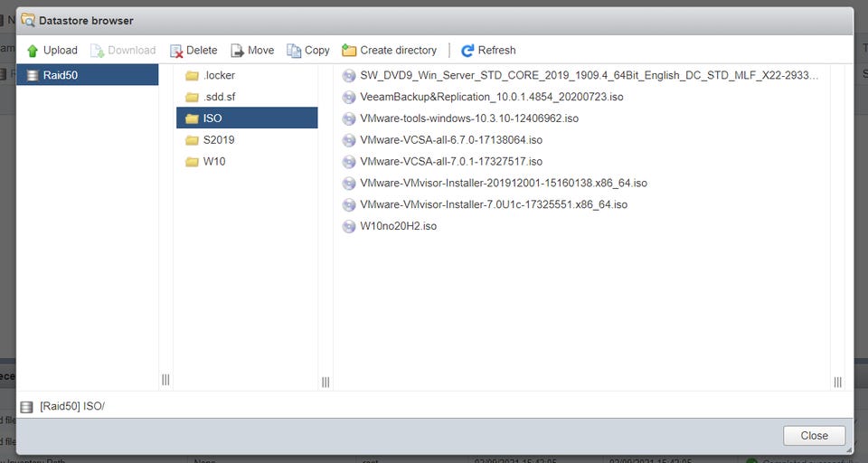
Task: Select VMware-VMvisor-Installer-7.0U1c-17325551.x86_64.iso file name
Action: (x=494, y=205)
